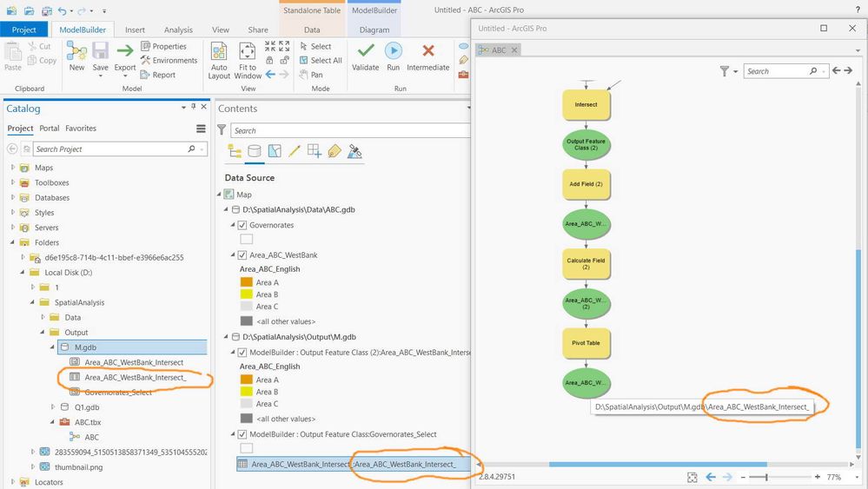Uncheck ModelBuilder Output Feature Class (2) layer
The height and width of the screenshot is (489, 868).
(x=242, y=353)
